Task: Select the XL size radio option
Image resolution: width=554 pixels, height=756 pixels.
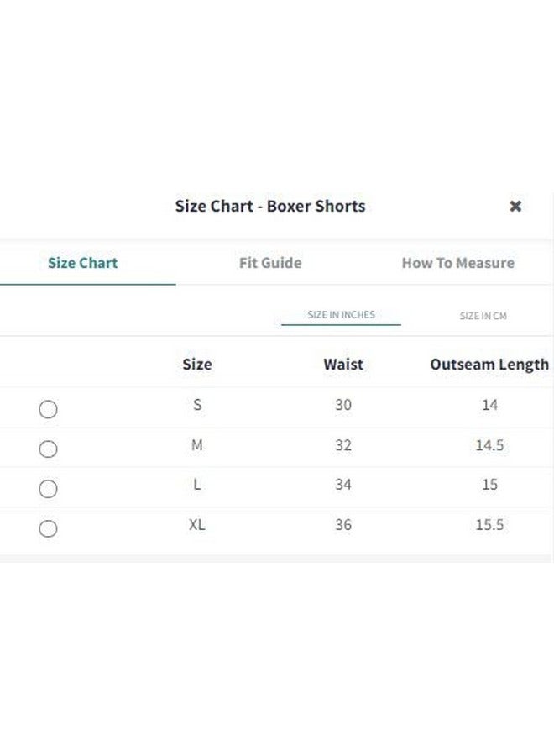Action: (48, 528)
